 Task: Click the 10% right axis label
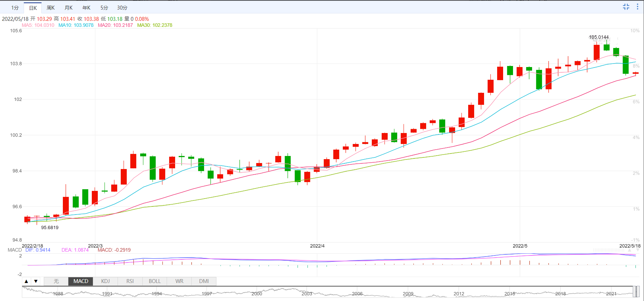pos(635,31)
